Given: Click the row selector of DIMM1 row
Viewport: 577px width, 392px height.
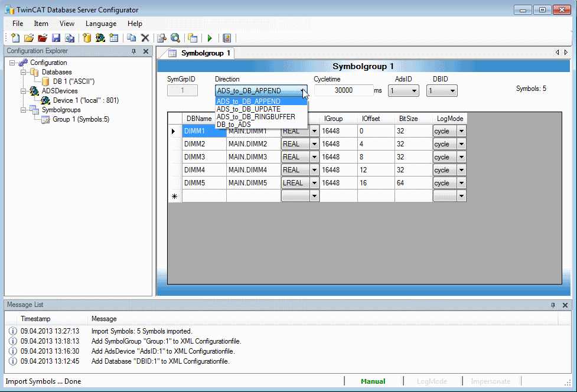Looking at the screenshot, I should click(x=174, y=131).
